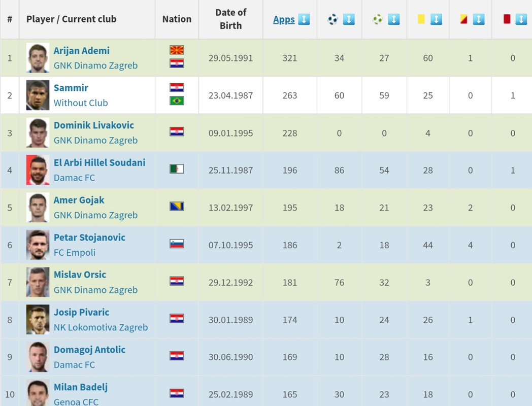
Task: Click Josip Pivaric portrait thumbnail
Action: [x=38, y=320]
